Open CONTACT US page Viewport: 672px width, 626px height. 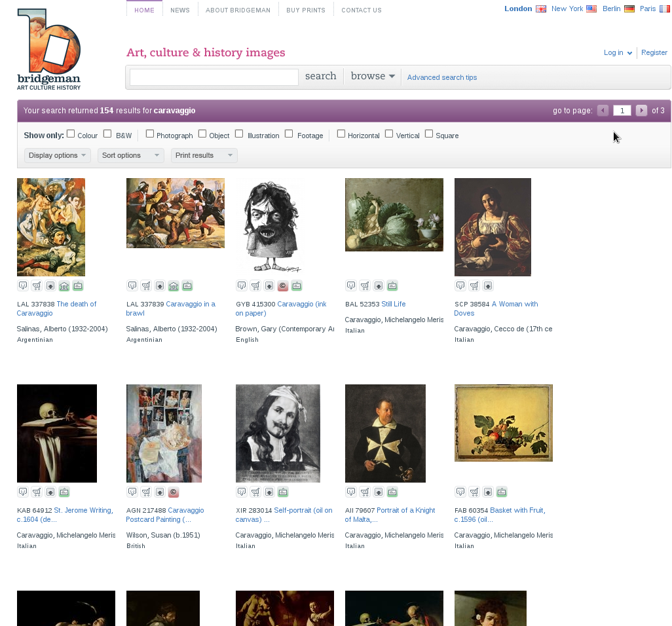click(x=362, y=10)
